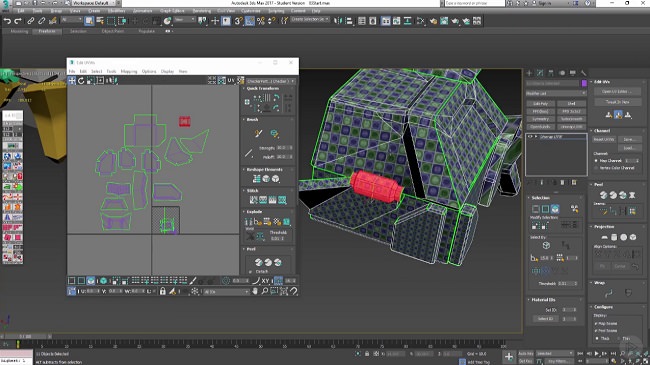Image resolution: width=650 pixels, height=365 pixels.
Task: Toggle the Peel Seams checkbox
Action: [x=596, y=331]
